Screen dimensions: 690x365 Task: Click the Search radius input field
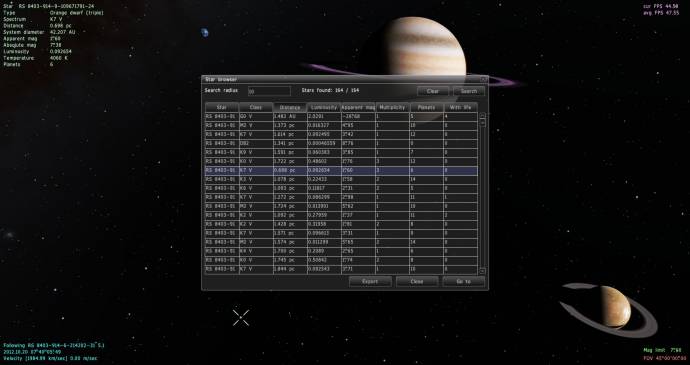pos(269,91)
